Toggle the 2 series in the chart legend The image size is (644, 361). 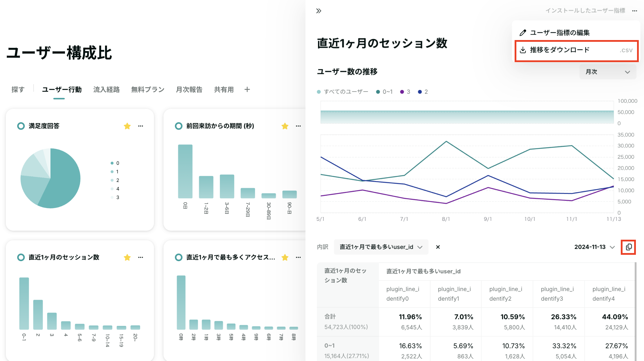[423, 92]
